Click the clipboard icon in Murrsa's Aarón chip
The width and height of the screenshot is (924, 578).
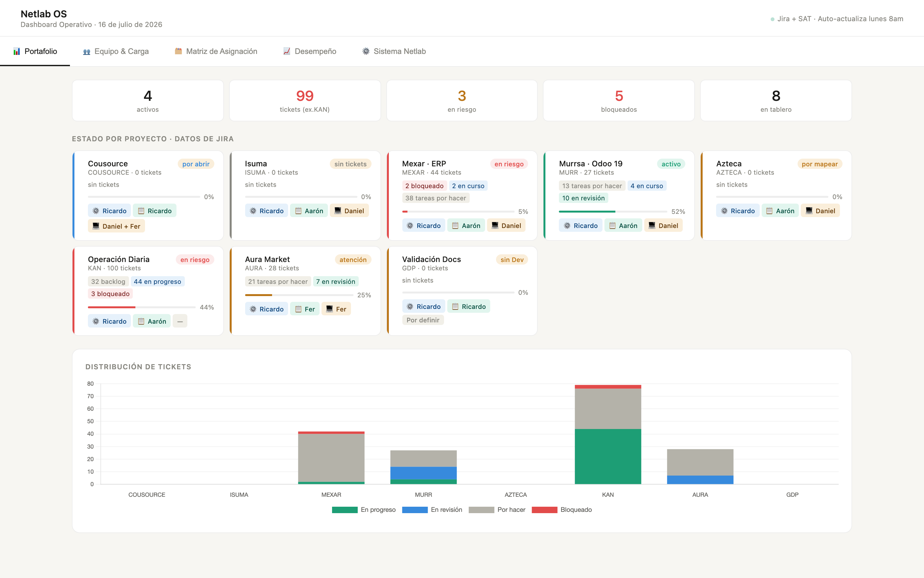[612, 225]
